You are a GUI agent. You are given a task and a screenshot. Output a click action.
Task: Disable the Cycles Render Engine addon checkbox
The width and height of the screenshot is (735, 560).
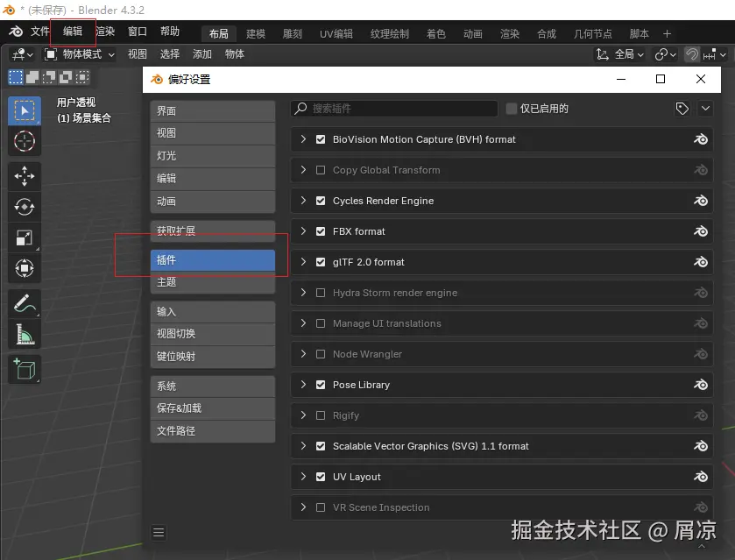click(x=321, y=201)
